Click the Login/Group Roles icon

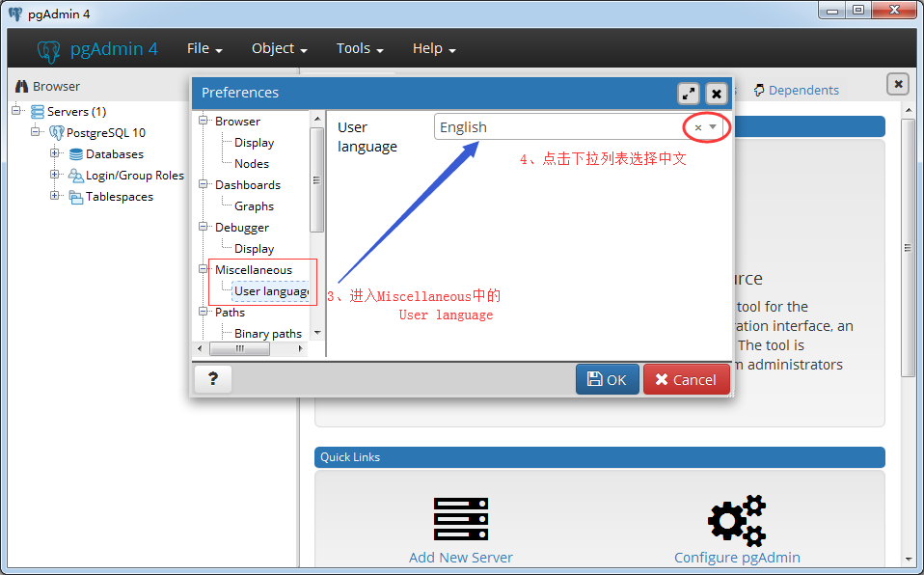coord(76,176)
